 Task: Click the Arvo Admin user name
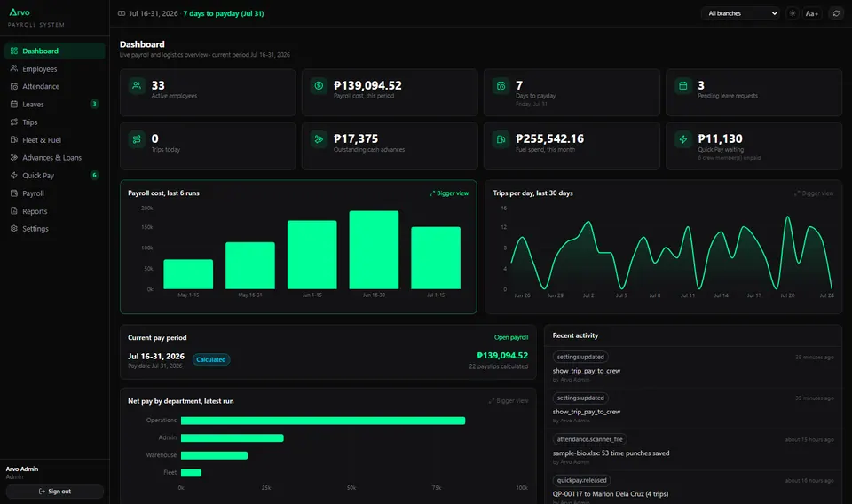pos(22,469)
